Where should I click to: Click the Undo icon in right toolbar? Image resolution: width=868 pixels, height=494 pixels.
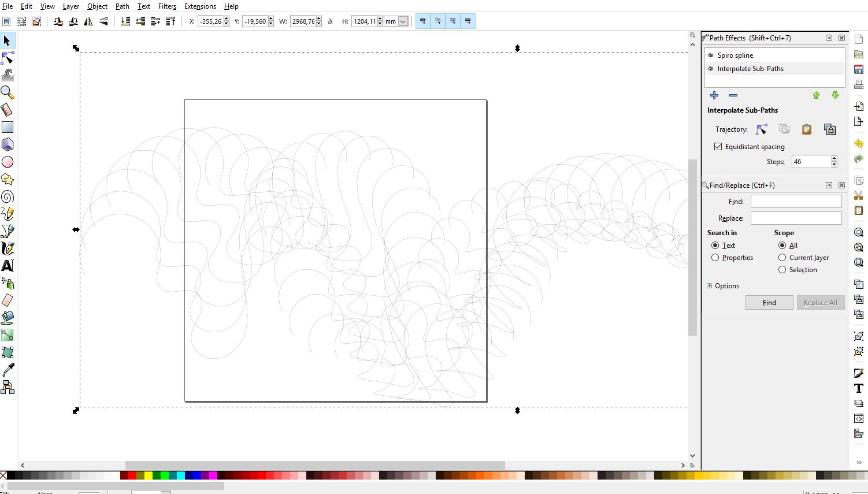[x=859, y=143]
